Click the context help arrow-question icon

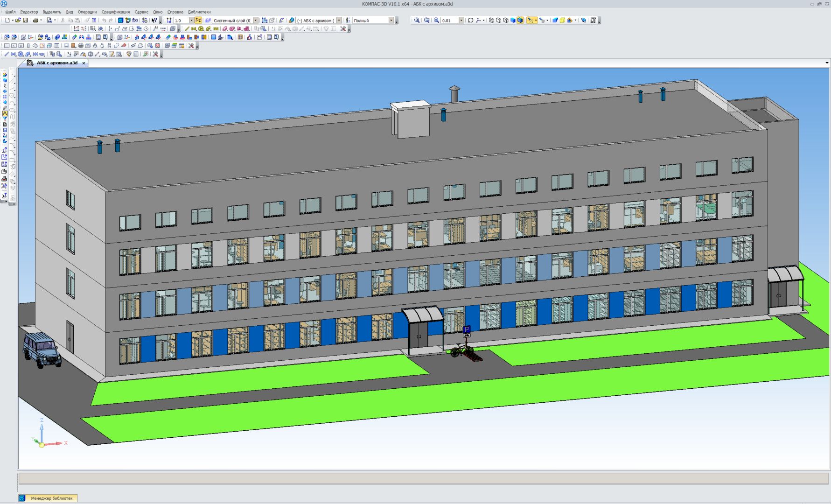154,21
